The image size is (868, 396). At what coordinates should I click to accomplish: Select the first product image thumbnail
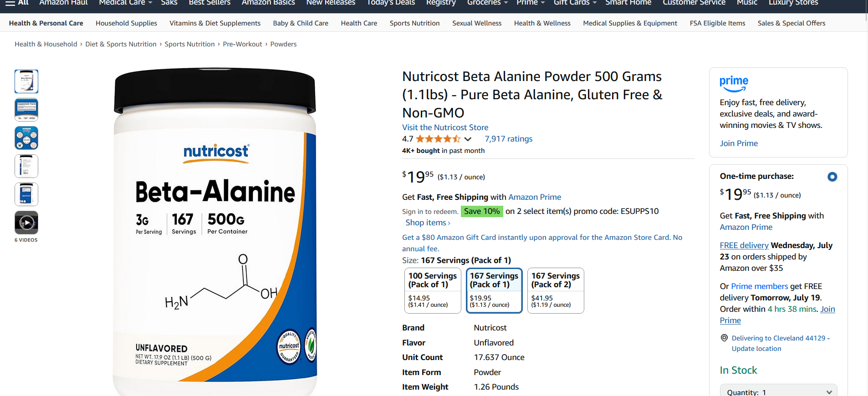(x=26, y=81)
